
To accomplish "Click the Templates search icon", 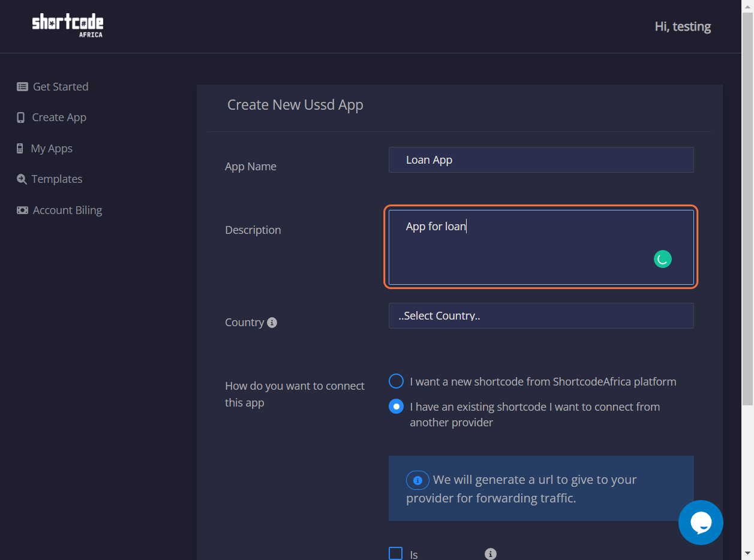I will tap(22, 179).
